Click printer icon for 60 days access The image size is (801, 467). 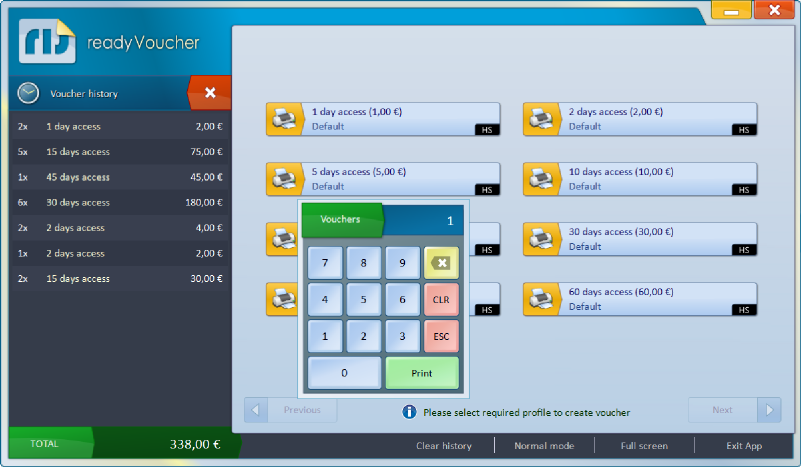coord(541,299)
